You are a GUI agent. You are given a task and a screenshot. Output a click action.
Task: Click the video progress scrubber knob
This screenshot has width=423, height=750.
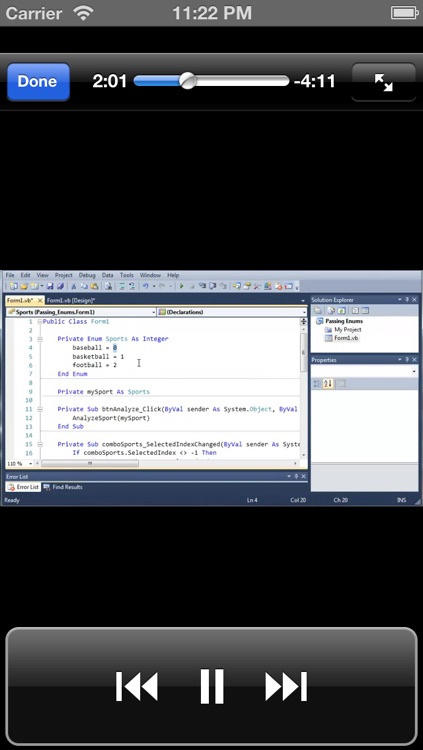pos(188,81)
